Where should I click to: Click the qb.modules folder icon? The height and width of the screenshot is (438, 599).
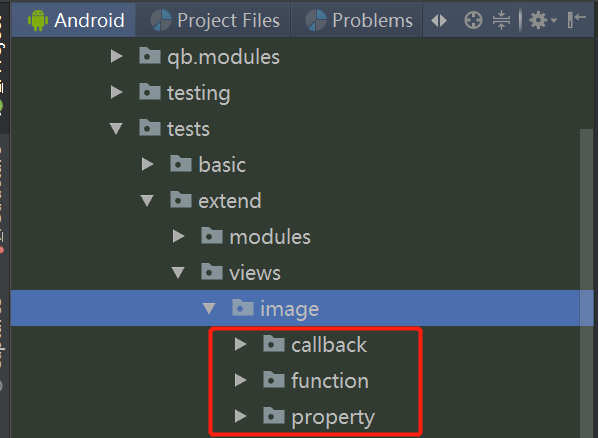click(149, 56)
